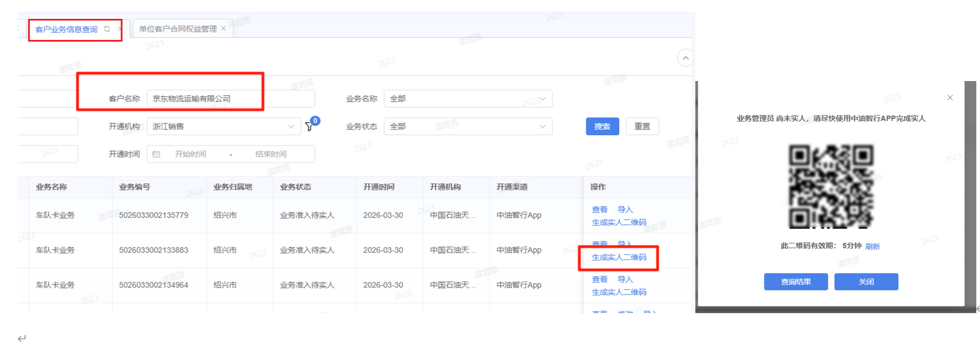The height and width of the screenshot is (342, 980).
Task: Click the calendar icon in 开通时间 field
Action: [156, 154]
